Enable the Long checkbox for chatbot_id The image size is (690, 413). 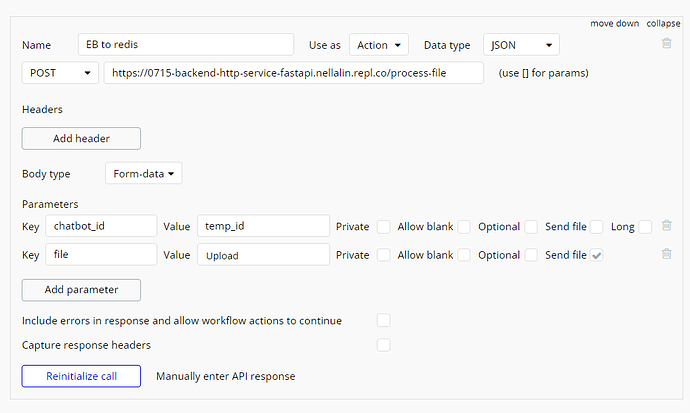(x=645, y=227)
